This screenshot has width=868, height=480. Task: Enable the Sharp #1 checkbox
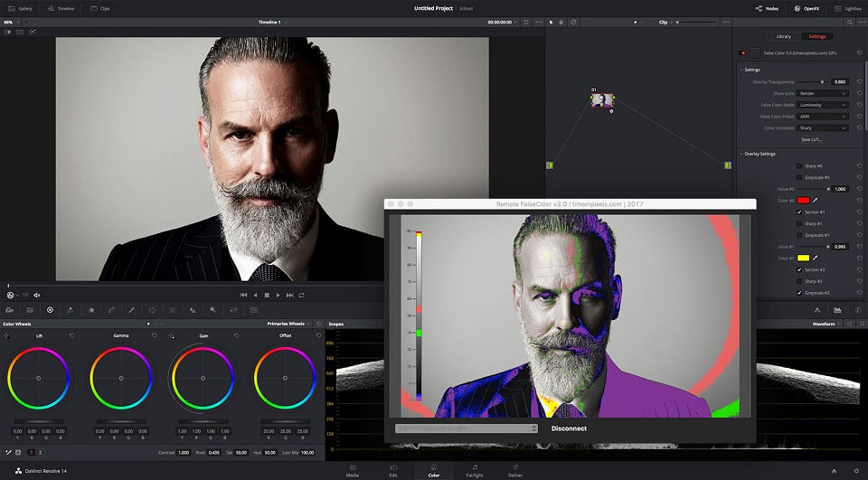point(798,223)
